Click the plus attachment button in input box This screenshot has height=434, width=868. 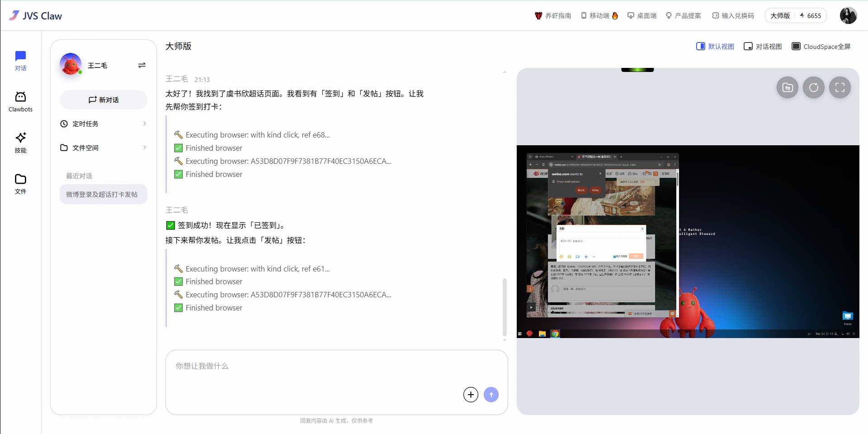[x=471, y=395]
